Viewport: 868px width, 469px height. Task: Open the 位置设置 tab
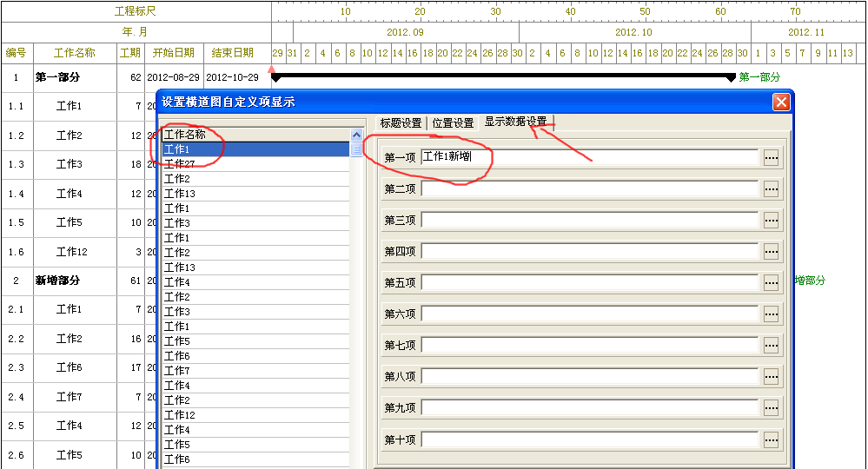(x=454, y=123)
